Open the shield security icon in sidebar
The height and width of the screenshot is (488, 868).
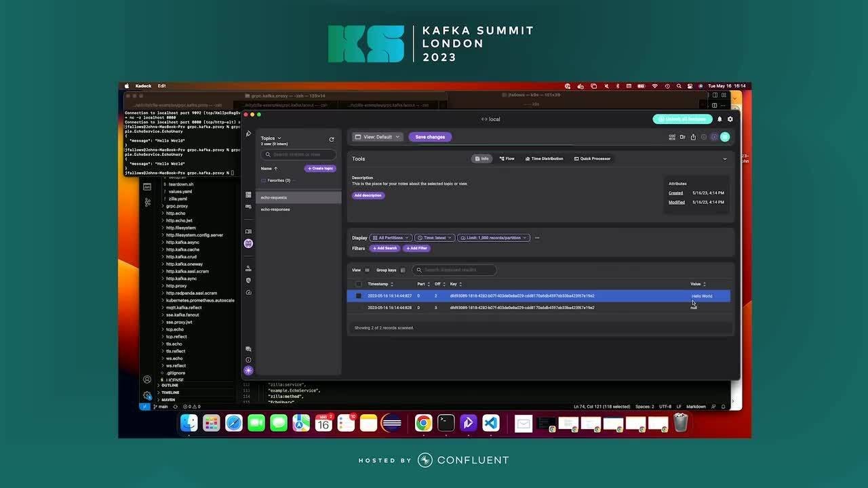pos(248,280)
